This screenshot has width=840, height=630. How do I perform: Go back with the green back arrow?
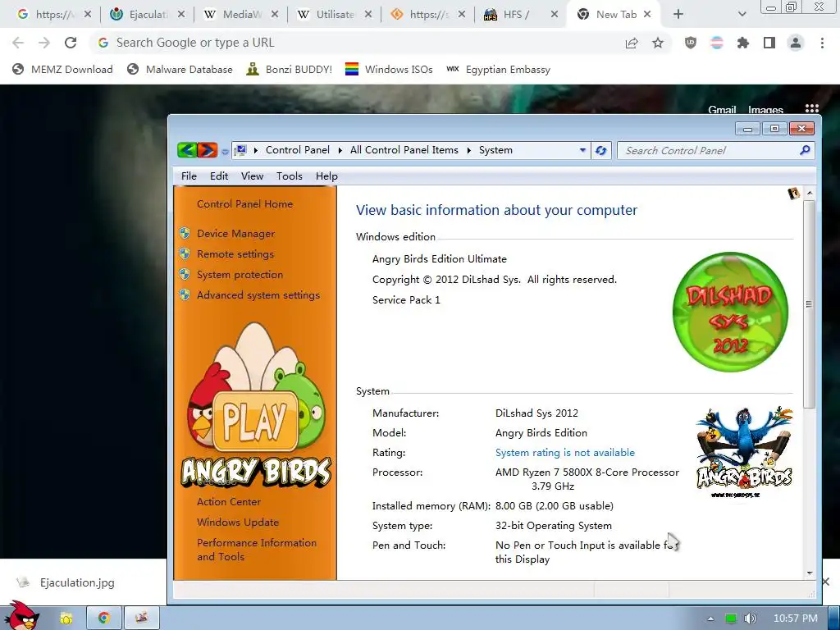coord(187,150)
